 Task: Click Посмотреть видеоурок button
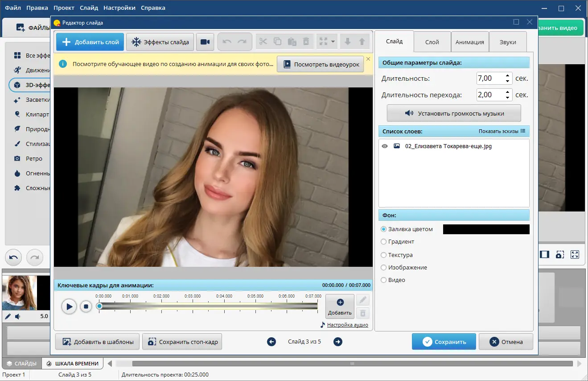tap(321, 64)
